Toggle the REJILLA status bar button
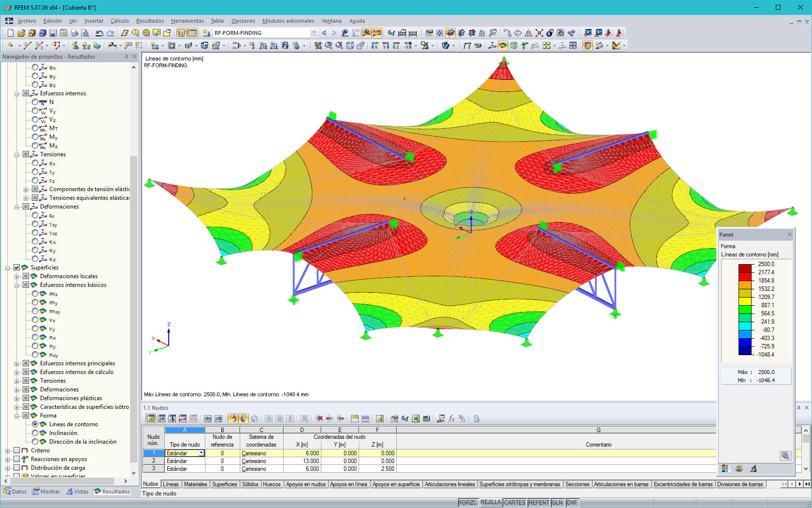The width and height of the screenshot is (812, 508). coord(491,503)
